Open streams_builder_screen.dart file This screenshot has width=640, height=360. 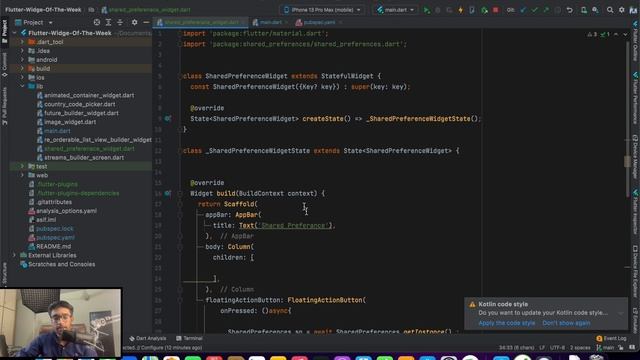click(80, 158)
